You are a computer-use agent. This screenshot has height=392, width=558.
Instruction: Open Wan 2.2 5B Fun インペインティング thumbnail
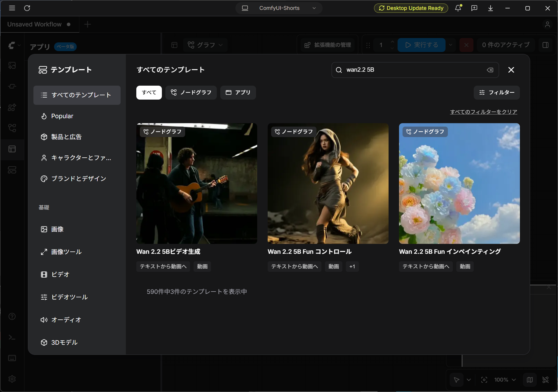tap(459, 184)
